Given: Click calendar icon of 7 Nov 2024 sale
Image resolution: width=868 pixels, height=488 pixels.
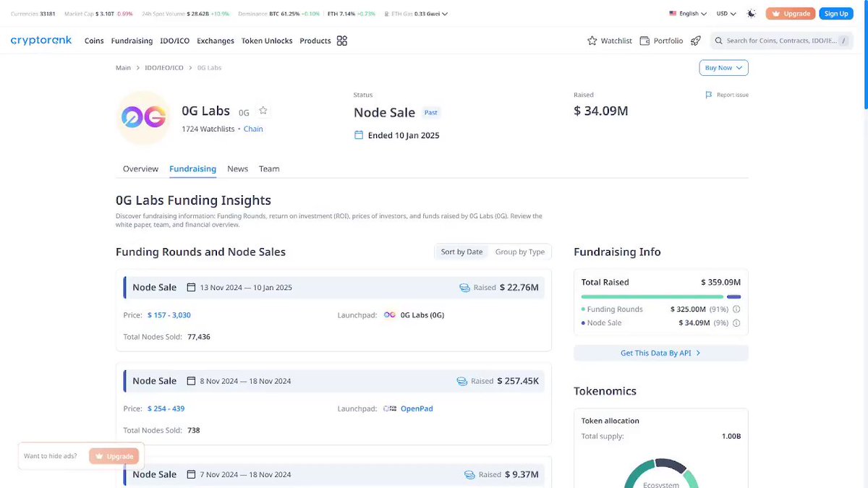Looking at the screenshot, I should (192, 474).
